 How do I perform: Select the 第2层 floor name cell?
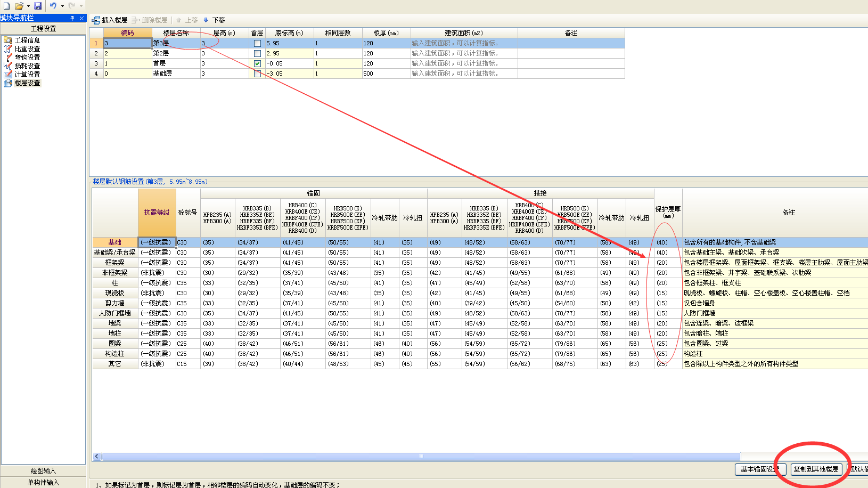coord(176,53)
